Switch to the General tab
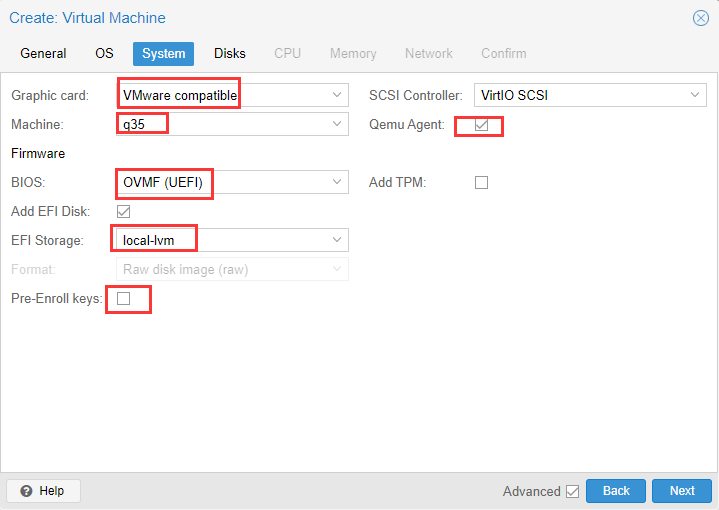The width and height of the screenshot is (719, 510). (43, 54)
